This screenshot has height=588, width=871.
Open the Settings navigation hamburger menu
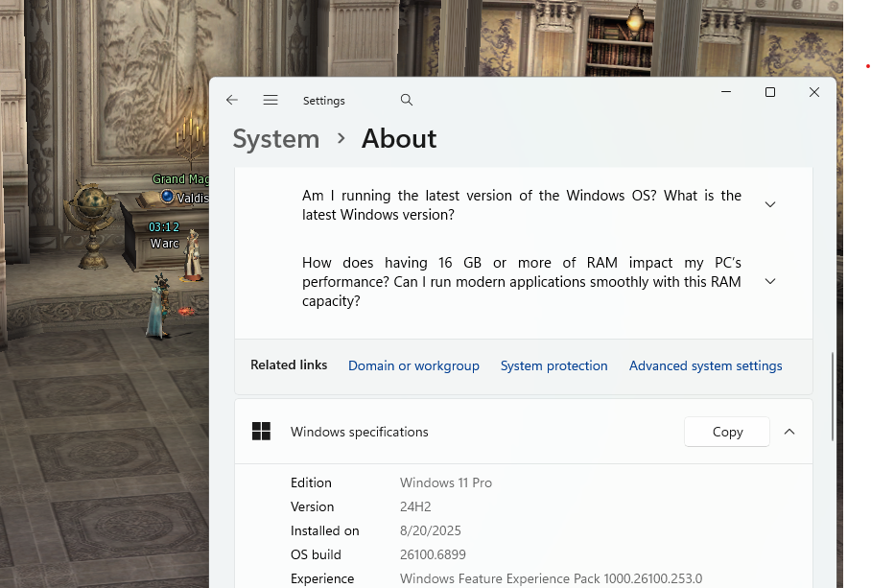(x=271, y=100)
